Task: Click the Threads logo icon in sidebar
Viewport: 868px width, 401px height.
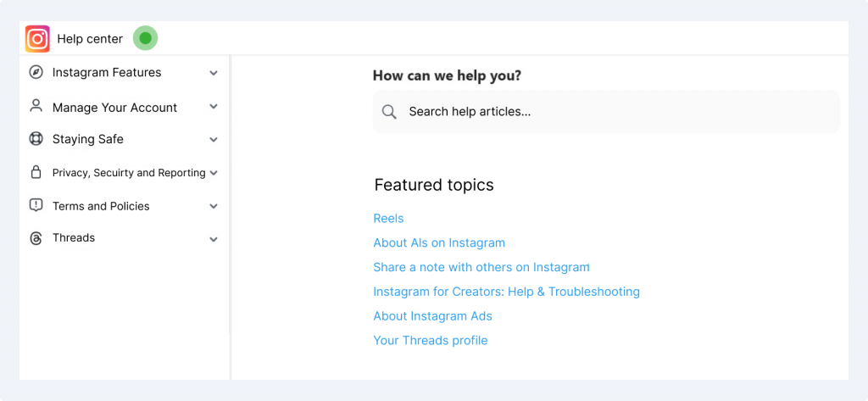Action: click(36, 239)
